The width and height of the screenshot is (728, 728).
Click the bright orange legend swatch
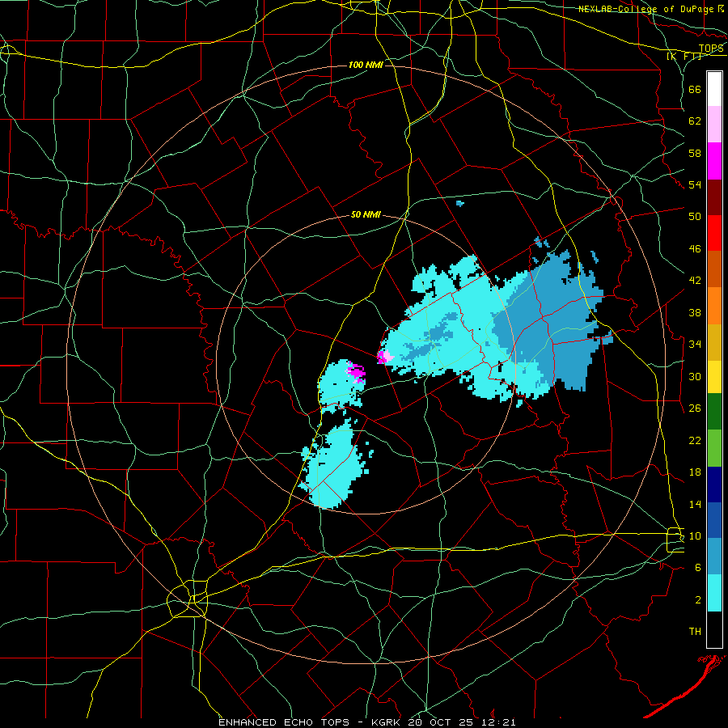coord(714,305)
